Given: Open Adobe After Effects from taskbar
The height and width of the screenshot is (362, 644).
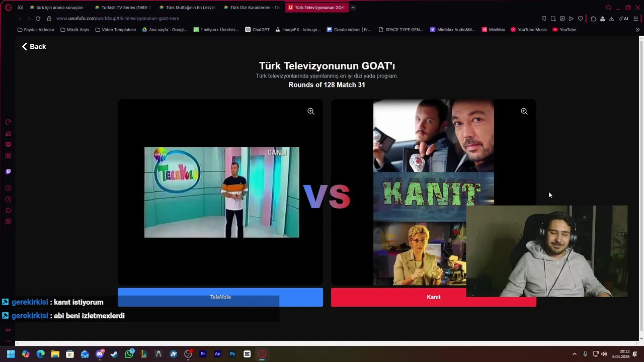Looking at the screenshot, I should 217,354.
